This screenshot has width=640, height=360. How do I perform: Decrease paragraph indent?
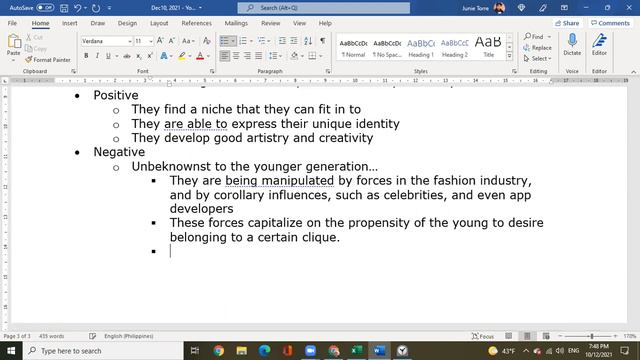[x=282, y=41]
